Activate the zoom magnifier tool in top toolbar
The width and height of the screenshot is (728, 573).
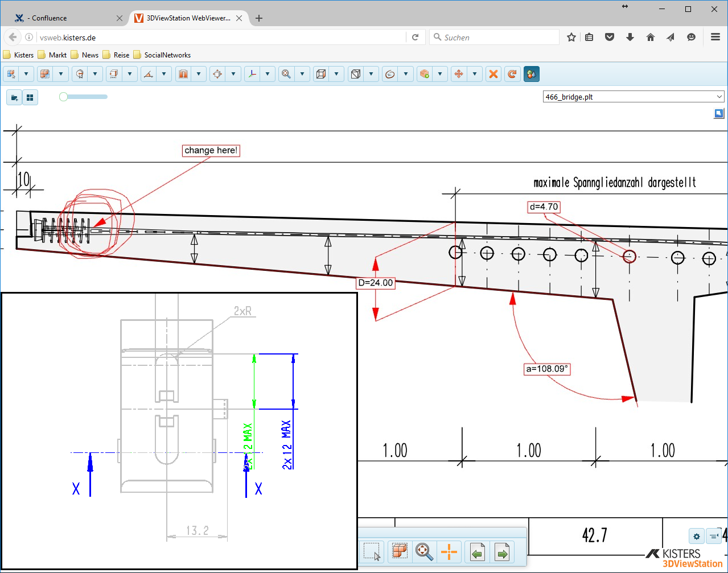[x=286, y=74]
